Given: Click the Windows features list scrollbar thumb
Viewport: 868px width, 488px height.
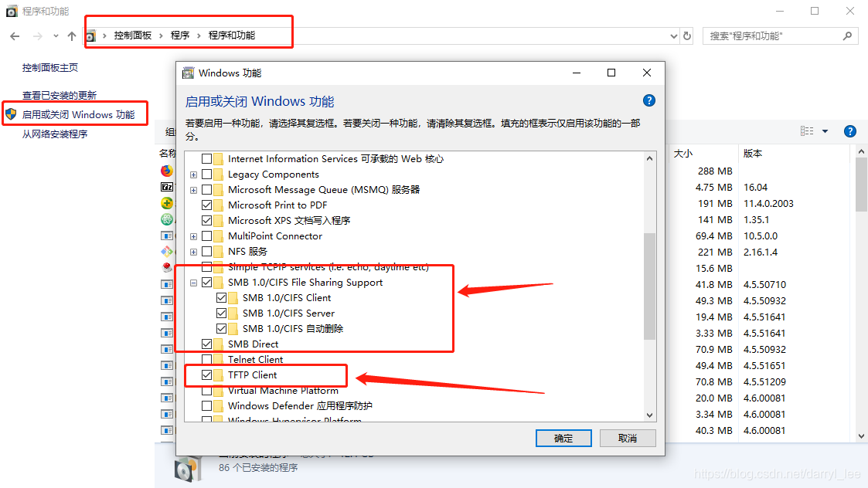Looking at the screenshot, I should click(x=649, y=286).
